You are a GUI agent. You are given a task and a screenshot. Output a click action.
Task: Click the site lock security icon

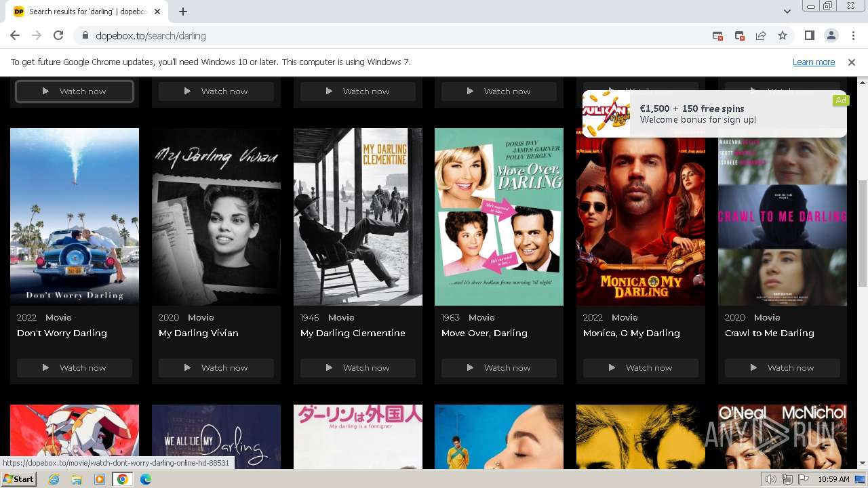(x=85, y=36)
